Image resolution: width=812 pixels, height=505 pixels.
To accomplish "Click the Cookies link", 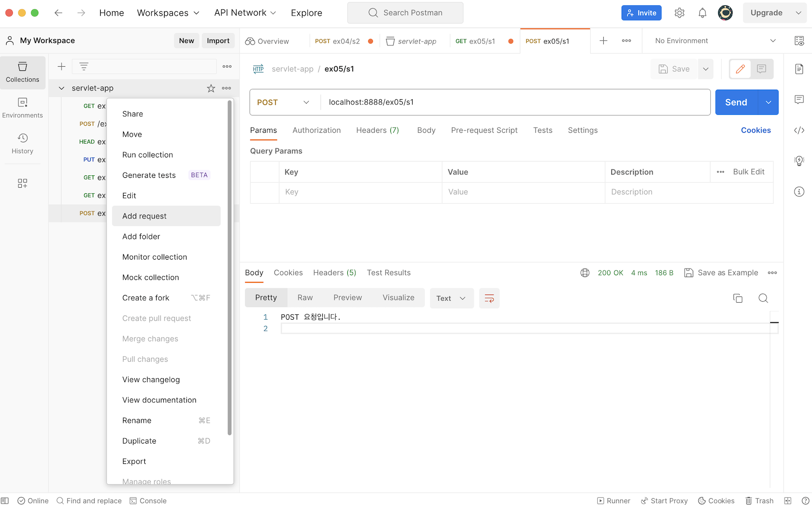I will coord(756,131).
